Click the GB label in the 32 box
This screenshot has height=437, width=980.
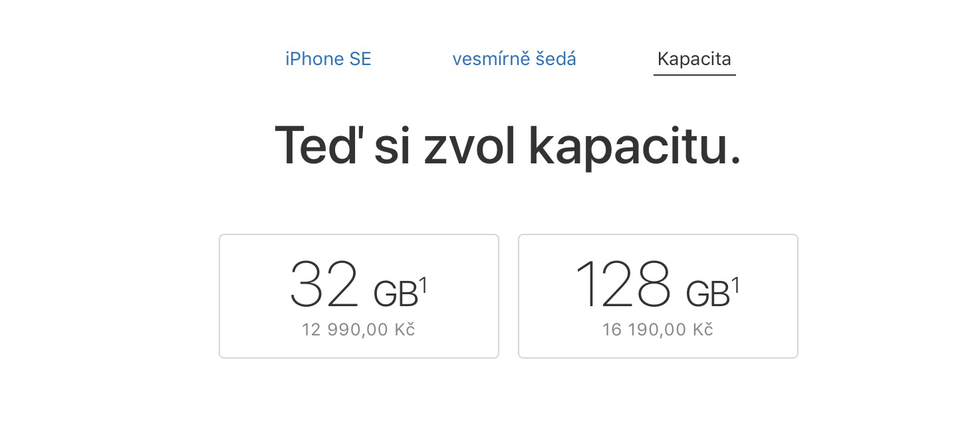[x=395, y=294]
